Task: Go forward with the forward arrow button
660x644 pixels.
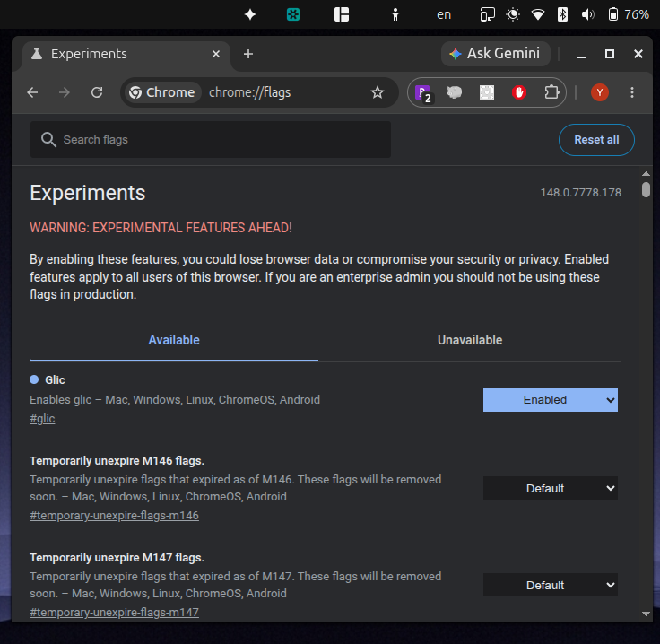Action: pos(65,92)
